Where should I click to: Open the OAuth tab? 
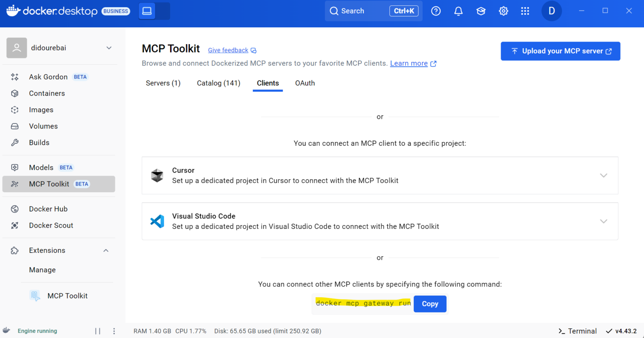(305, 83)
